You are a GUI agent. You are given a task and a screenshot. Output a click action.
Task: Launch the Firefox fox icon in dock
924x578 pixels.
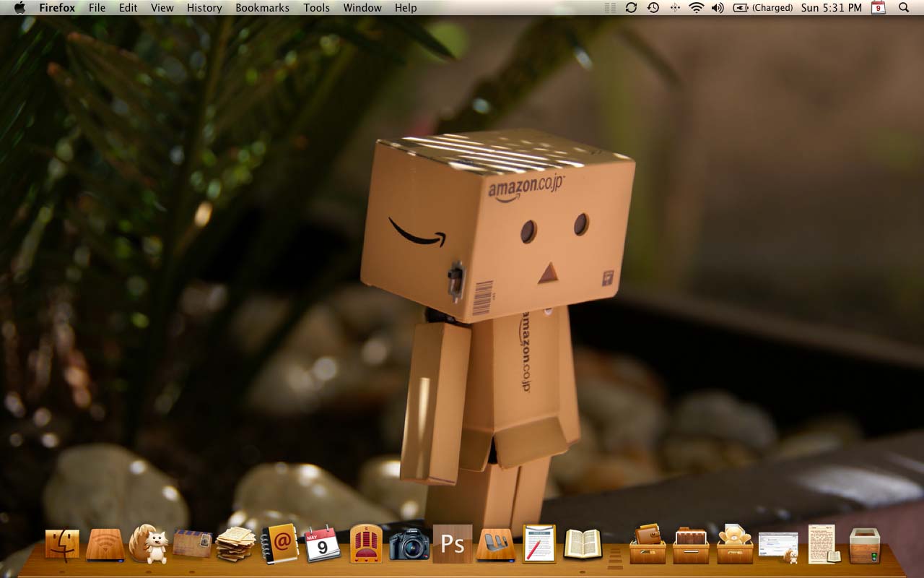click(x=148, y=544)
